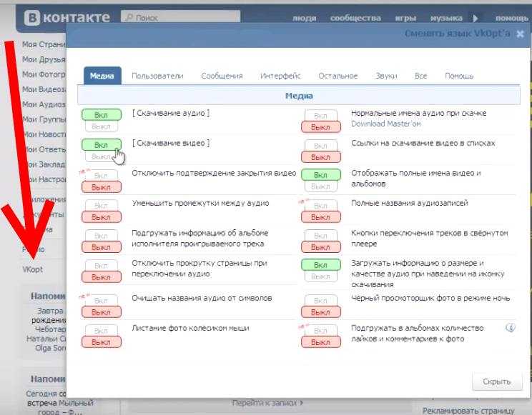Click the info icon near photo likes option

pos(511,328)
